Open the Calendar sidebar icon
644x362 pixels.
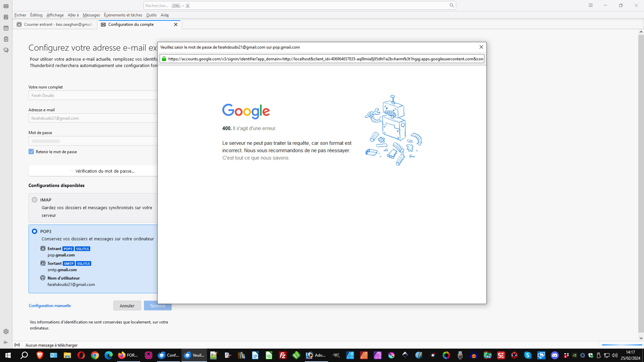[6, 28]
